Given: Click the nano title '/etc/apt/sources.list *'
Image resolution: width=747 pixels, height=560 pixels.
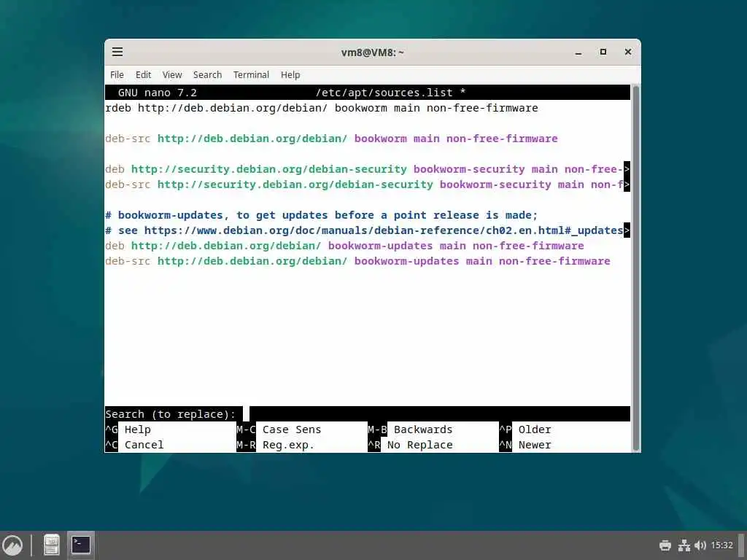Looking at the screenshot, I should click(390, 93).
